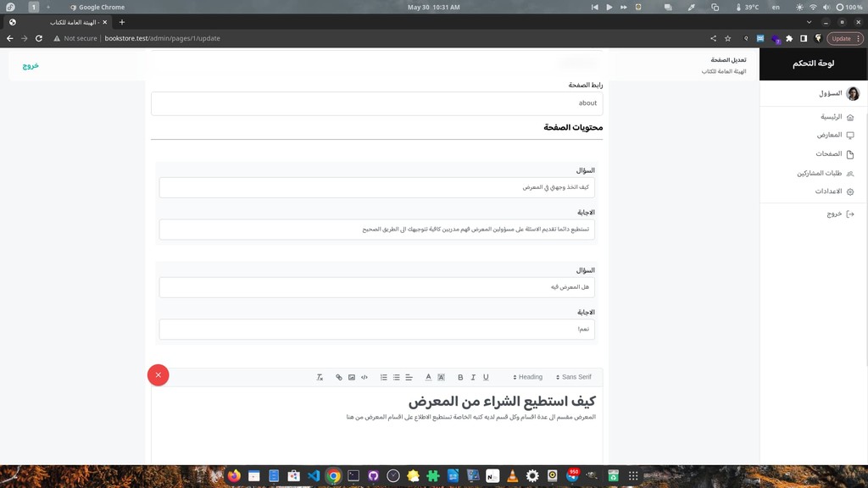Open the show applications grid in dock
The width and height of the screenshot is (868, 488).
pyautogui.click(x=633, y=476)
